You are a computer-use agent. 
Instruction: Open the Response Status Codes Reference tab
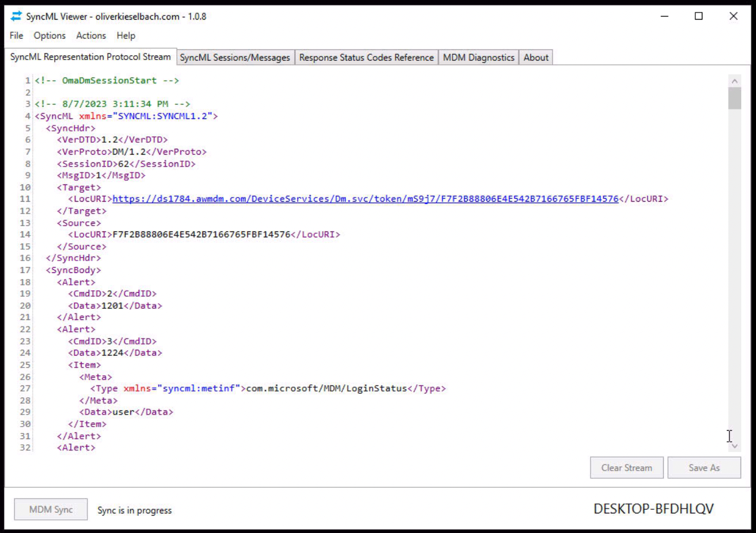click(x=366, y=57)
